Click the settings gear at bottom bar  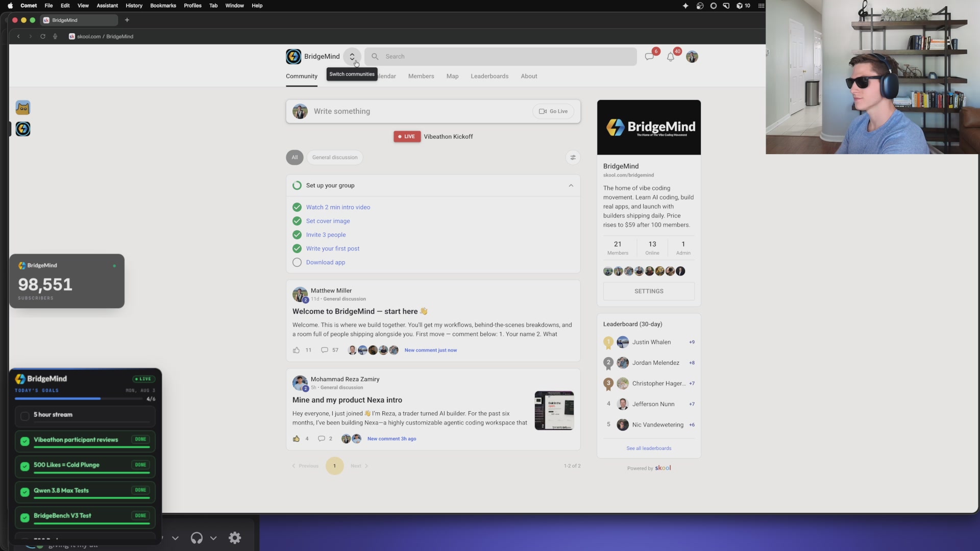tap(235, 538)
